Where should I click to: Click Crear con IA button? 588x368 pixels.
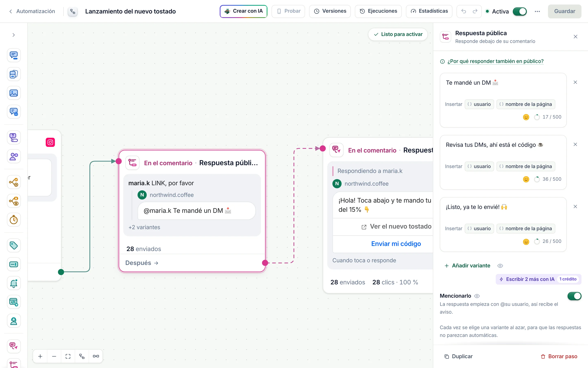click(x=243, y=11)
